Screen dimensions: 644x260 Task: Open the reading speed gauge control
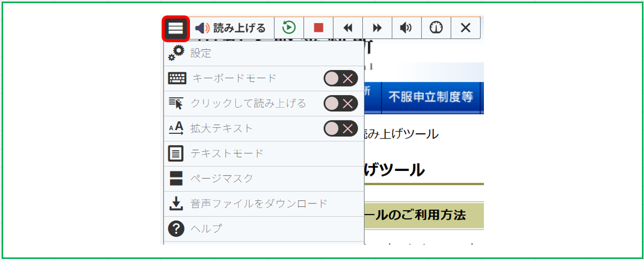pyautogui.click(x=436, y=28)
